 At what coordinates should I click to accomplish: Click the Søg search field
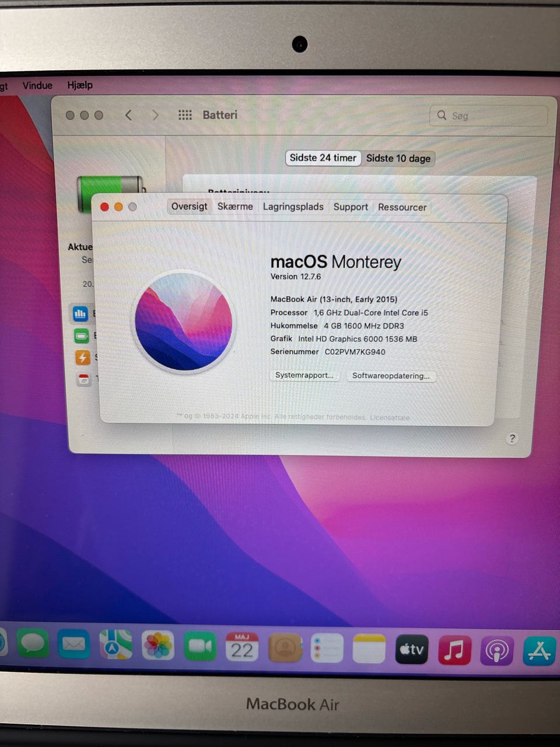[x=489, y=116]
